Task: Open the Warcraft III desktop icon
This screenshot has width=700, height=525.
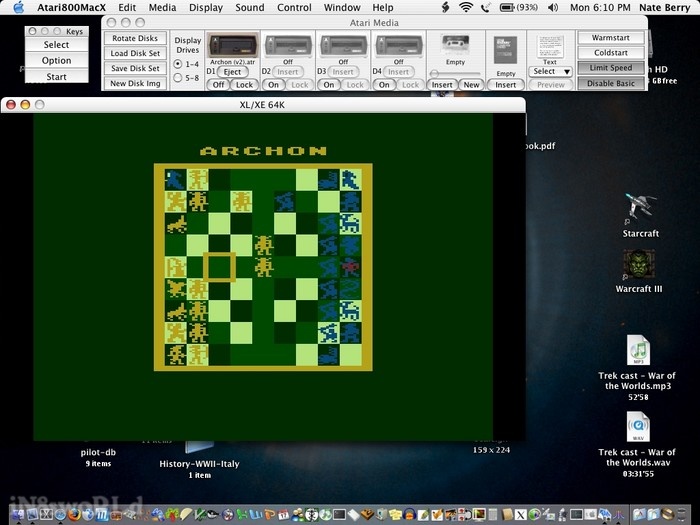Action: click(639, 266)
